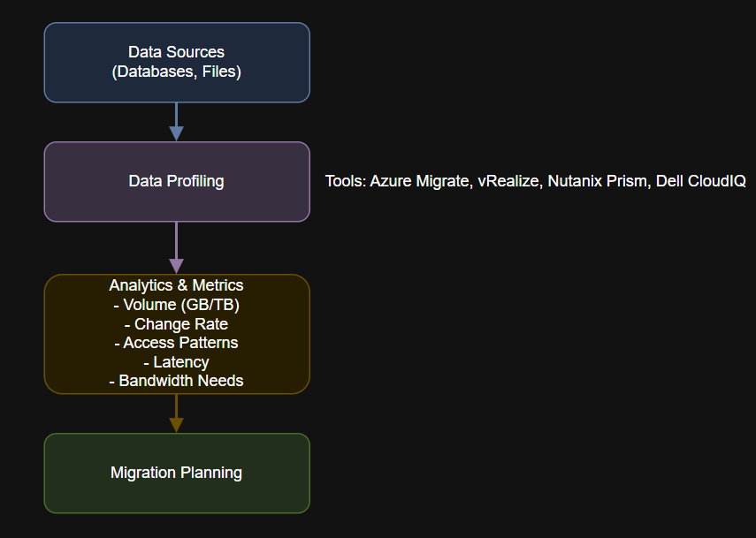Click the Migration Planning node
Screen dimensions: 756x538
(177, 473)
